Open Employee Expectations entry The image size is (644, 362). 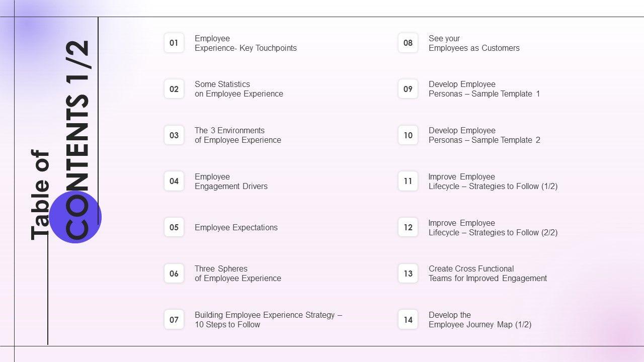coord(236,227)
